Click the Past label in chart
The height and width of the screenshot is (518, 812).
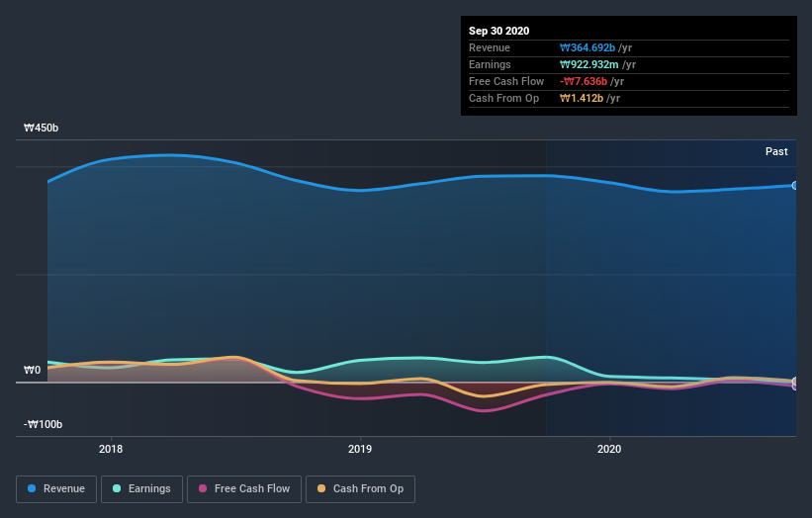[x=776, y=151]
